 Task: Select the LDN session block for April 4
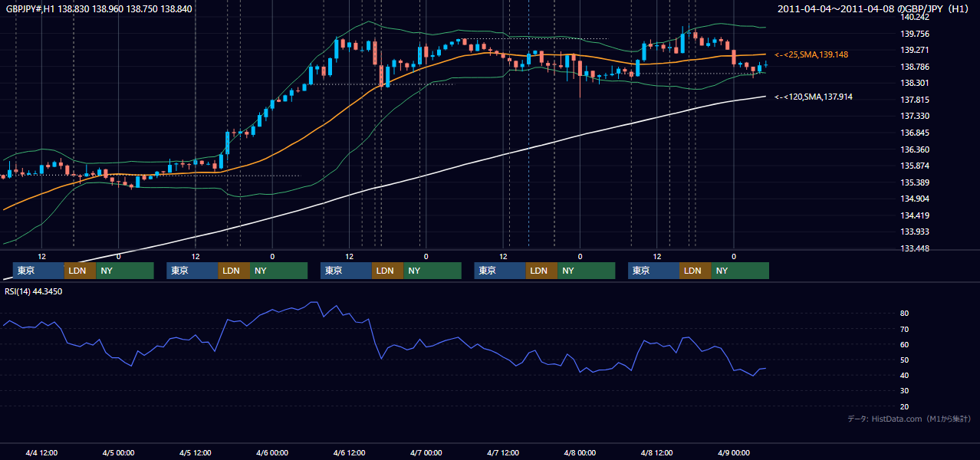click(x=80, y=271)
